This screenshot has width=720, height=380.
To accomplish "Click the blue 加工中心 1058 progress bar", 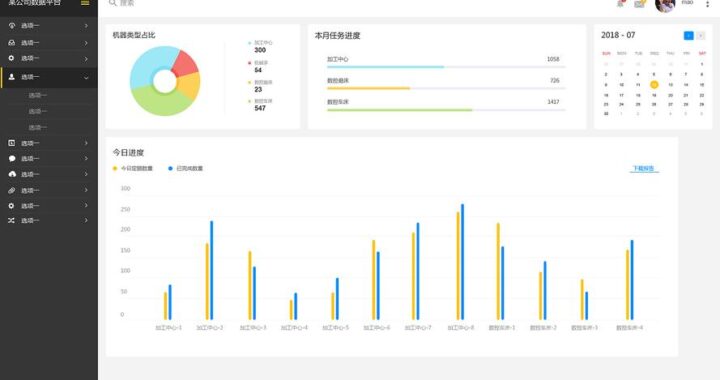I will point(385,67).
